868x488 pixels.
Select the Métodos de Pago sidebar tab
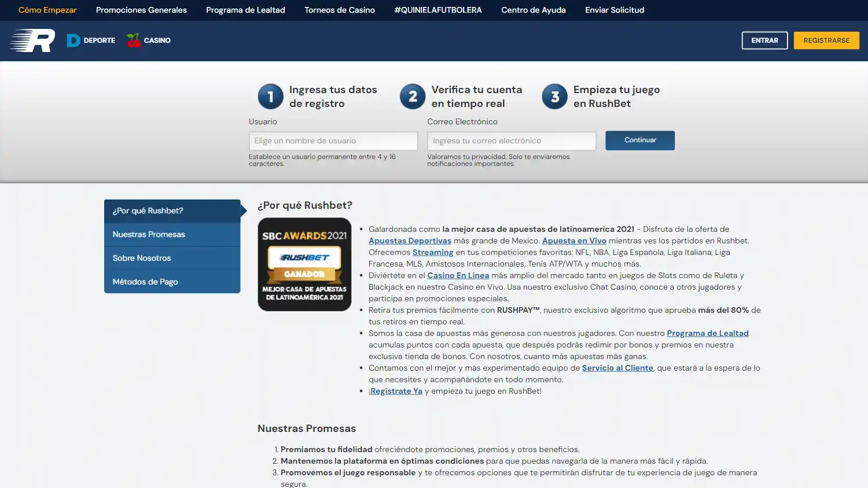point(172,282)
